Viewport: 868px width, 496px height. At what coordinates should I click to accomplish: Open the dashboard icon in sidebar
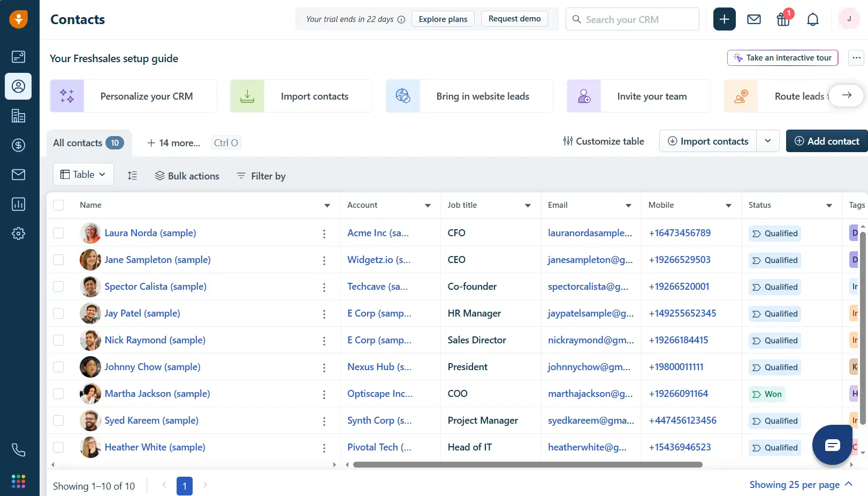18,57
